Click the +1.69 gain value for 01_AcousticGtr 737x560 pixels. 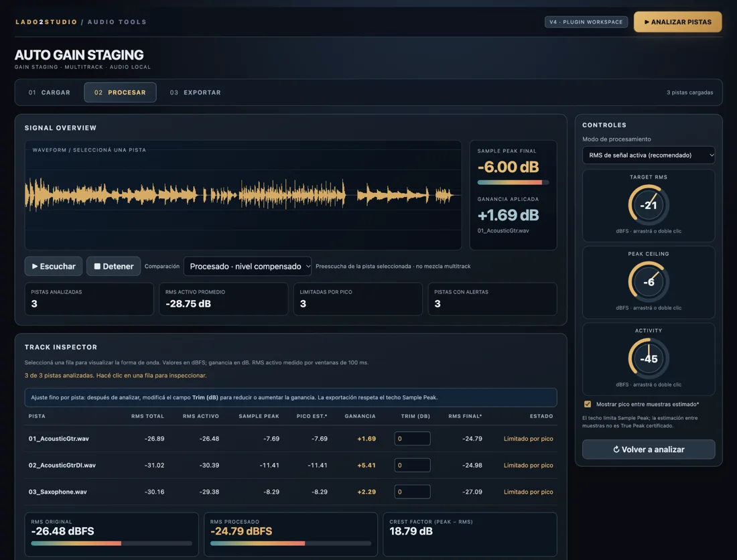pos(366,439)
